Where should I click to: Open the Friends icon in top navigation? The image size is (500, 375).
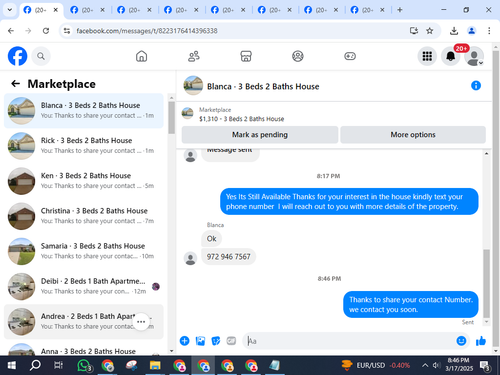coord(194,56)
